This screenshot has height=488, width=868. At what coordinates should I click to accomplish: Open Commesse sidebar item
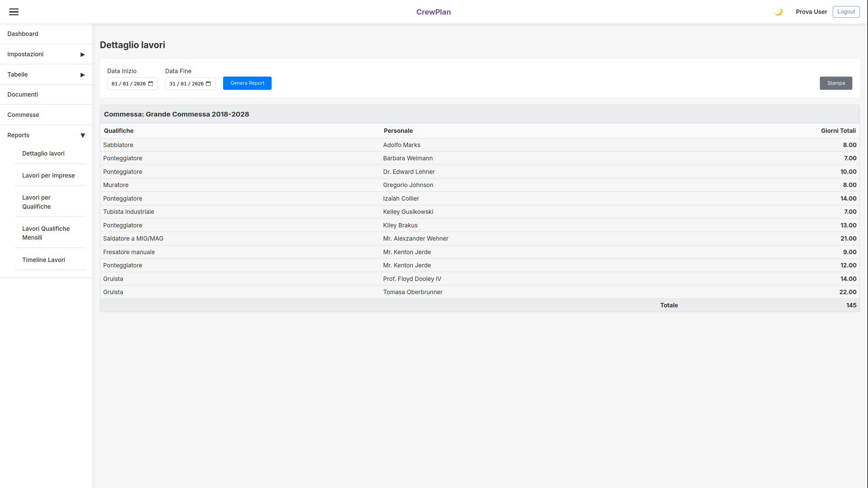coord(23,115)
